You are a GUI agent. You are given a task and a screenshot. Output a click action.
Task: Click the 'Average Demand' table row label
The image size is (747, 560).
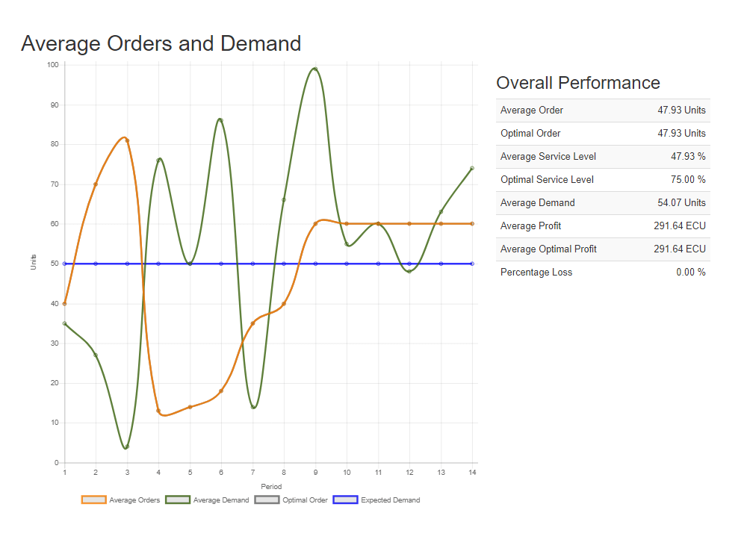[x=537, y=203]
